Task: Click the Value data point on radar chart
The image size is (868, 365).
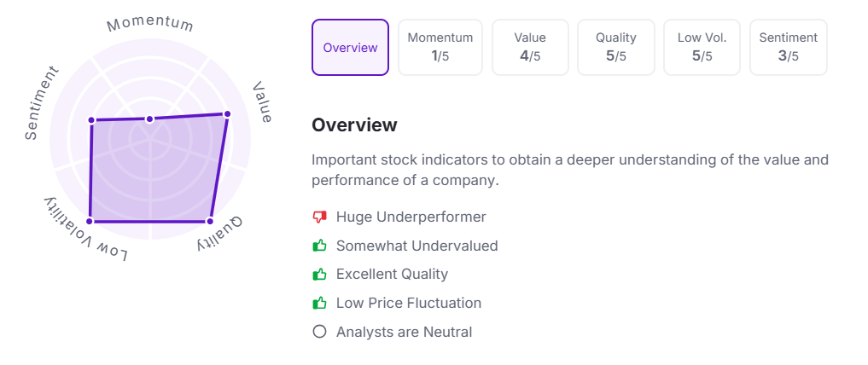Action: click(x=226, y=114)
